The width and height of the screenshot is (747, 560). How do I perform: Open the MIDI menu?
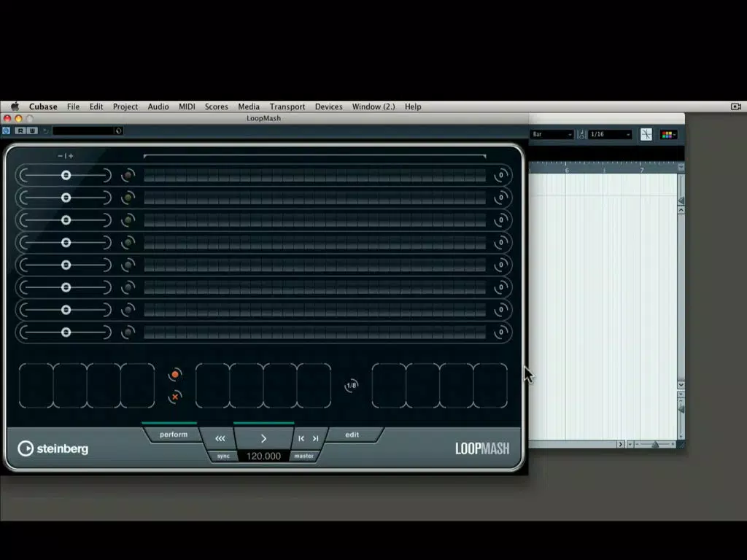tap(187, 106)
